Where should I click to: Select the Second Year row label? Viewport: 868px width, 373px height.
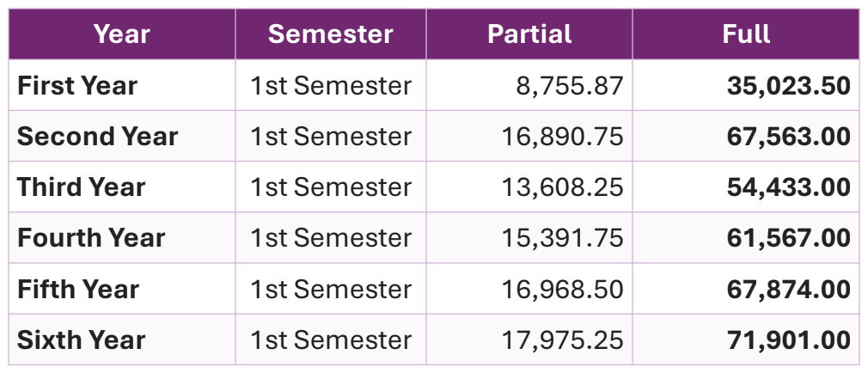pos(97,137)
